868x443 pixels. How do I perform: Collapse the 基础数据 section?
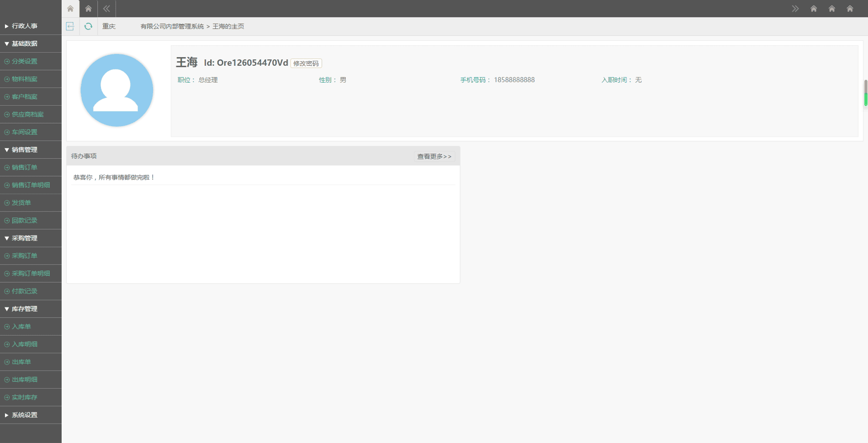point(25,43)
